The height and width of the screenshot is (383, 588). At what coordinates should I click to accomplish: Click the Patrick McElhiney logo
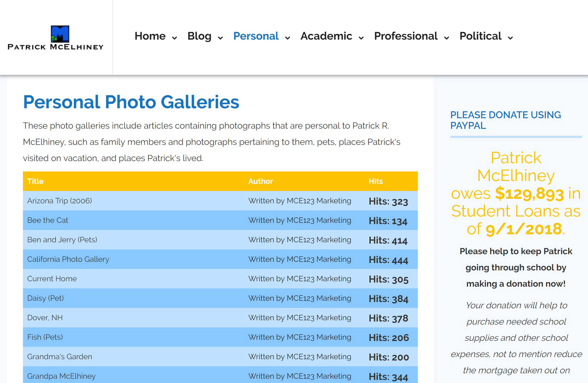tap(56, 38)
